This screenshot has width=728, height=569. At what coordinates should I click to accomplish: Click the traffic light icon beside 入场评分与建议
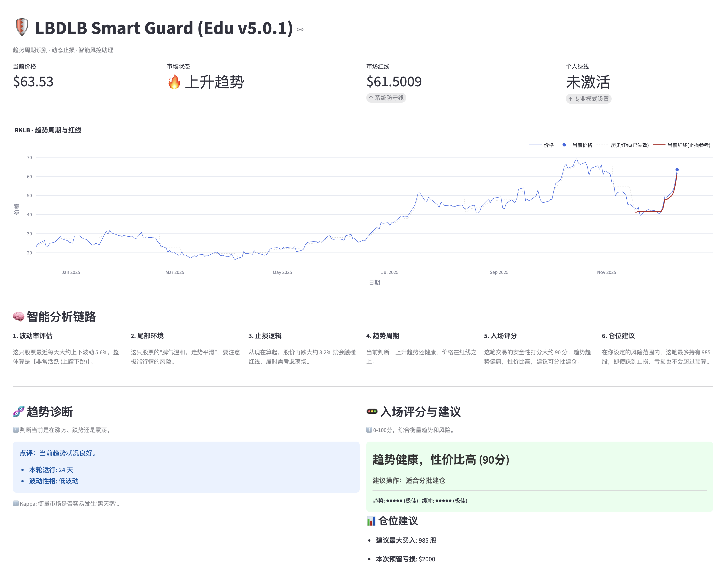[x=372, y=411]
